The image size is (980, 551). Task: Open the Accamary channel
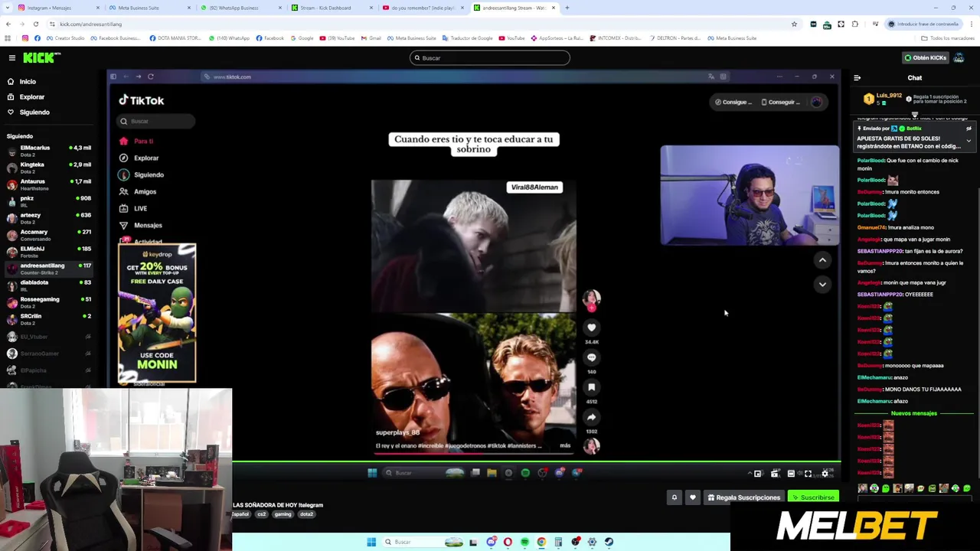pyautogui.click(x=47, y=235)
